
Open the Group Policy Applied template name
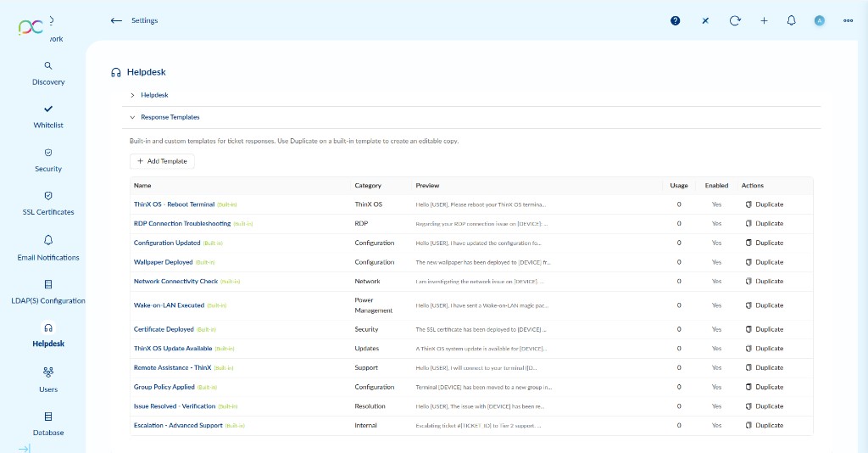click(x=164, y=387)
